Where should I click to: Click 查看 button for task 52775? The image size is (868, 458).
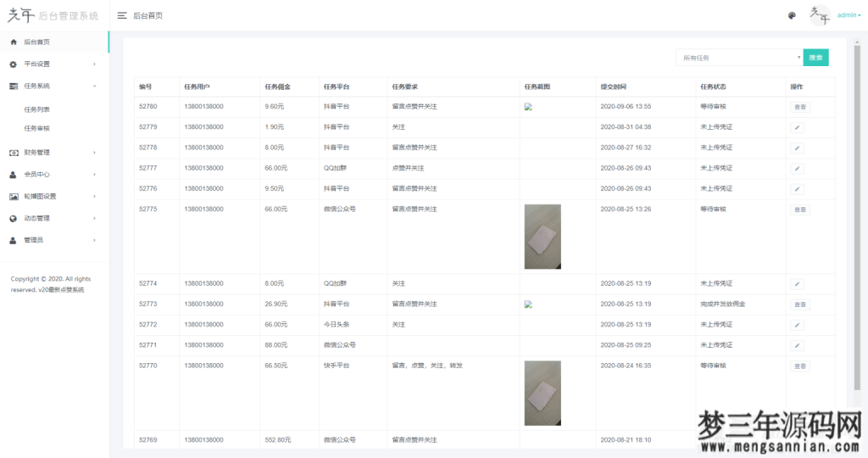(x=800, y=209)
